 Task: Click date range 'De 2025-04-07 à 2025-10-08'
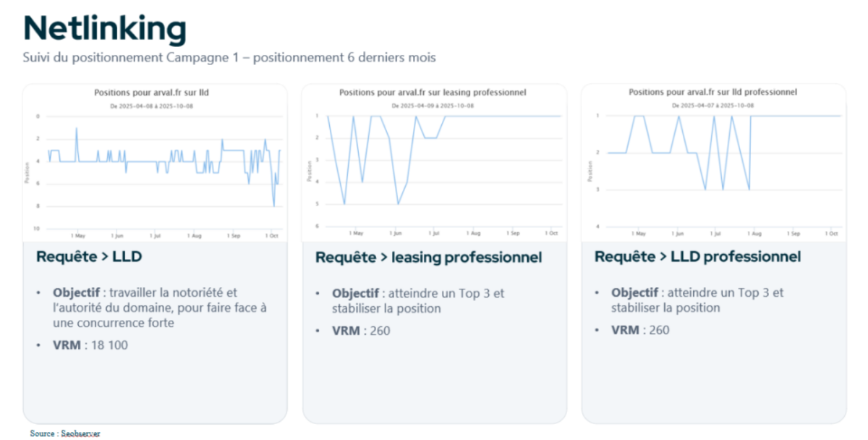tap(712, 106)
